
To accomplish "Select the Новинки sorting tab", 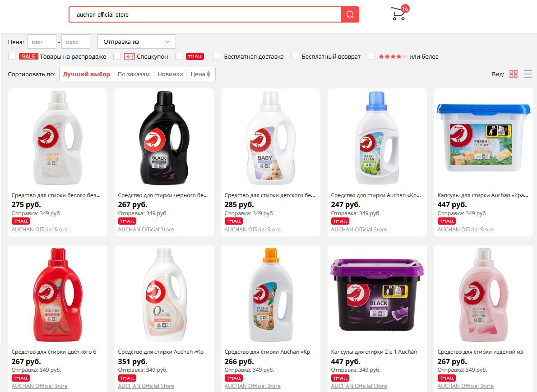I will point(170,74).
